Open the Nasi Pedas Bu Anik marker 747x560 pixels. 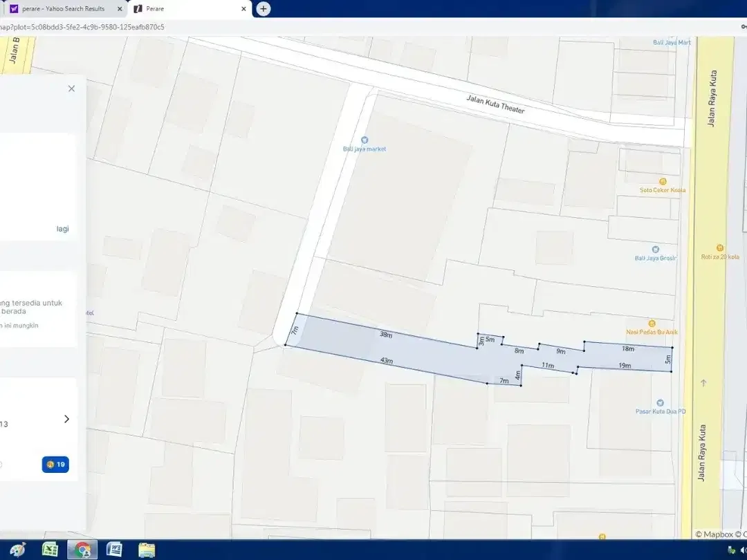coord(652,324)
